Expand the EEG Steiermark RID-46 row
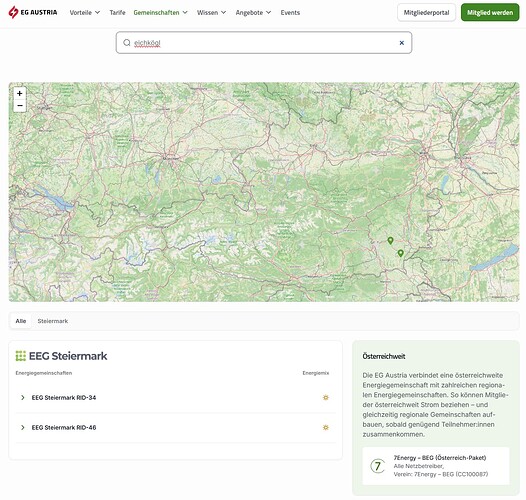The width and height of the screenshot is (526, 500). click(x=176, y=428)
